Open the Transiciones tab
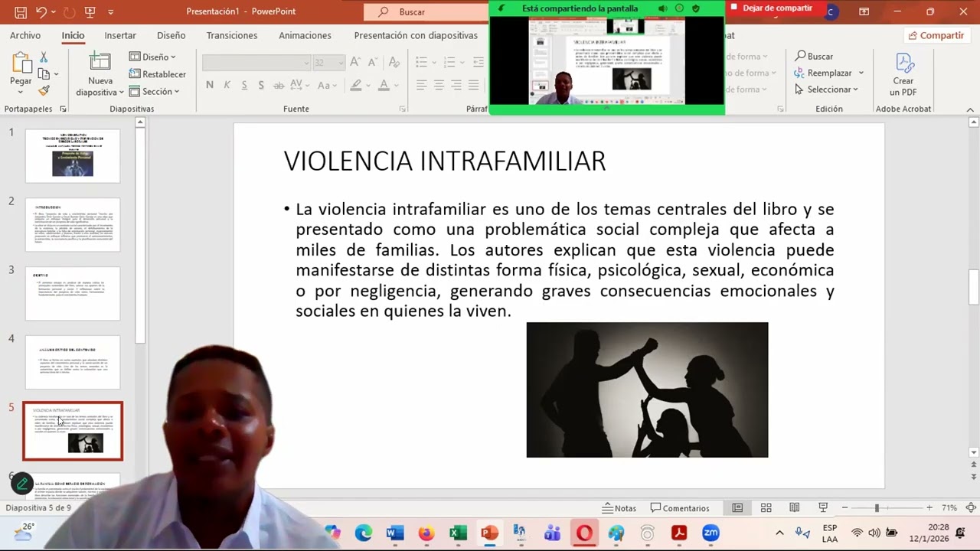 tap(231, 35)
